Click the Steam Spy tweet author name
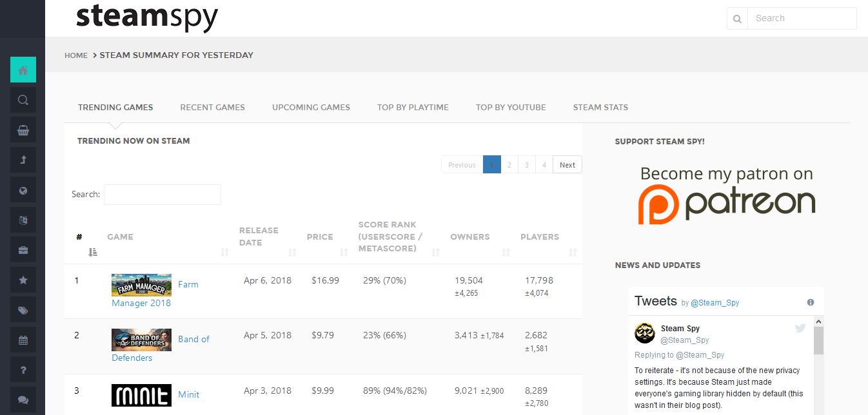The image size is (868, 415). pos(680,329)
